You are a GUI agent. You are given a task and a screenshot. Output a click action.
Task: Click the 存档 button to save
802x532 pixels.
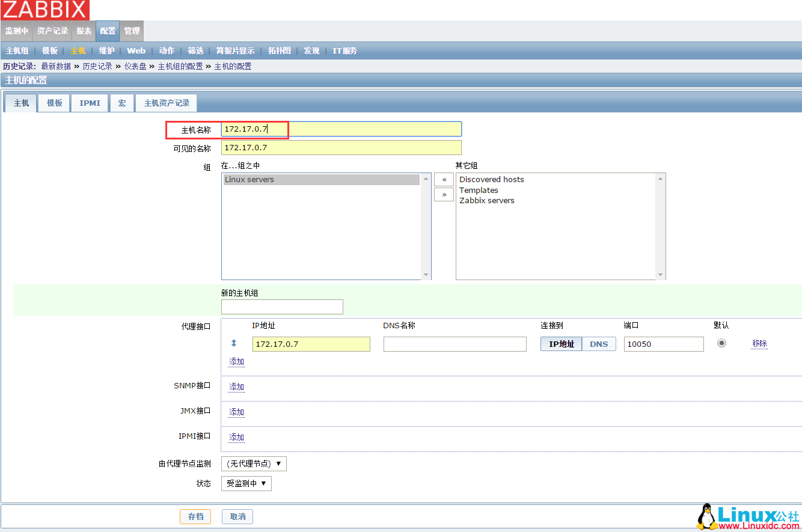[x=195, y=516]
